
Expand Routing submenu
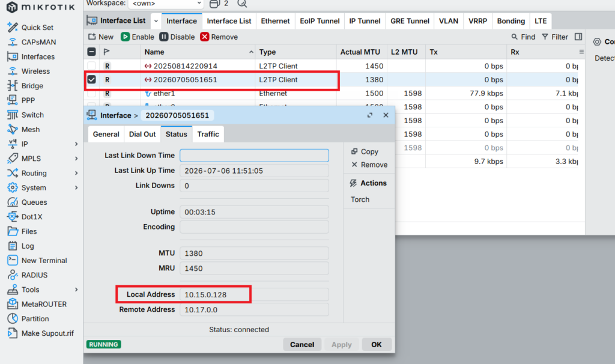pyautogui.click(x=76, y=173)
